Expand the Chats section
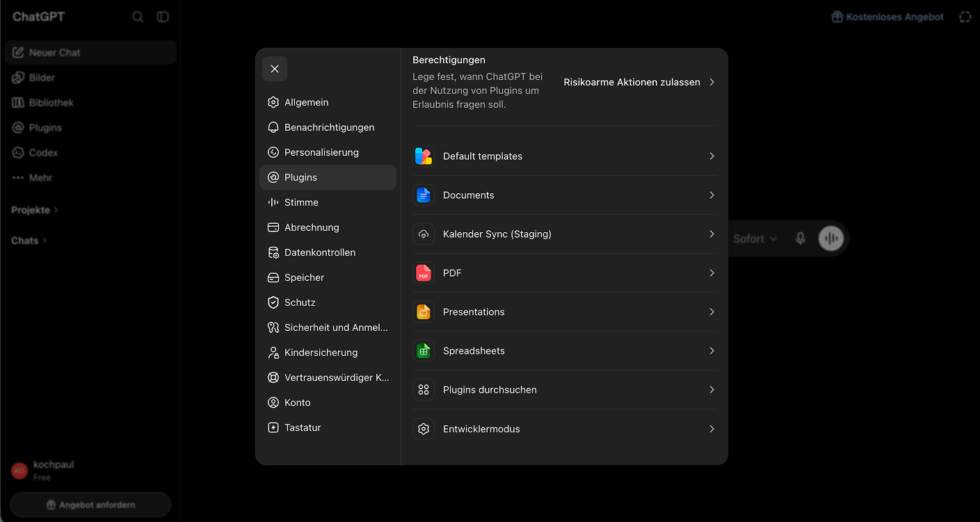Viewport: 980px width, 522px height. [x=29, y=240]
